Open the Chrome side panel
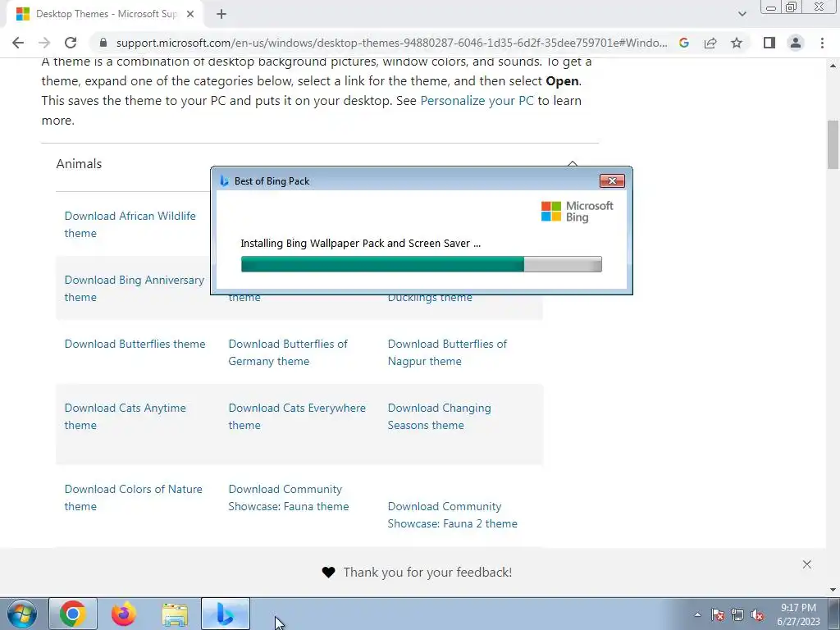The image size is (840, 630). [769, 43]
